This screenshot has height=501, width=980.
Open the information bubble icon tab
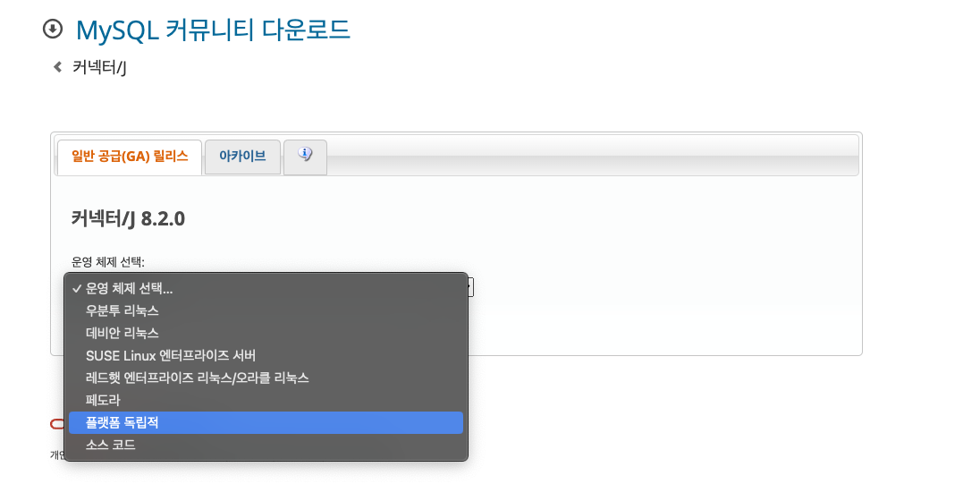tap(305, 157)
